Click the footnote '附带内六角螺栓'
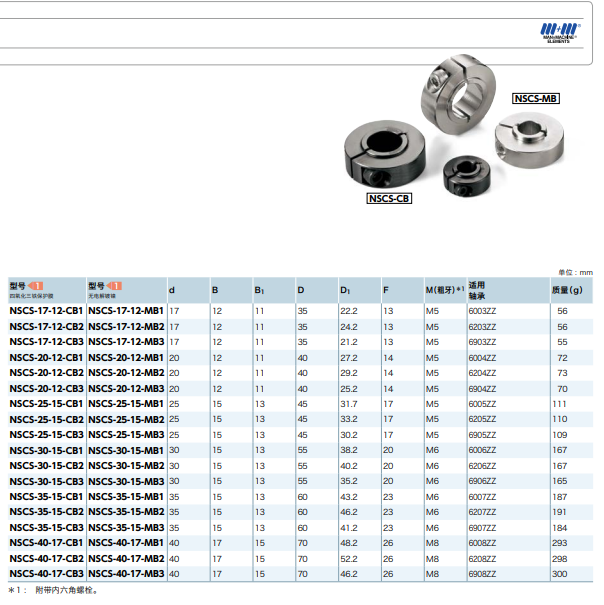The height and width of the screenshot is (605, 604). click(66, 590)
